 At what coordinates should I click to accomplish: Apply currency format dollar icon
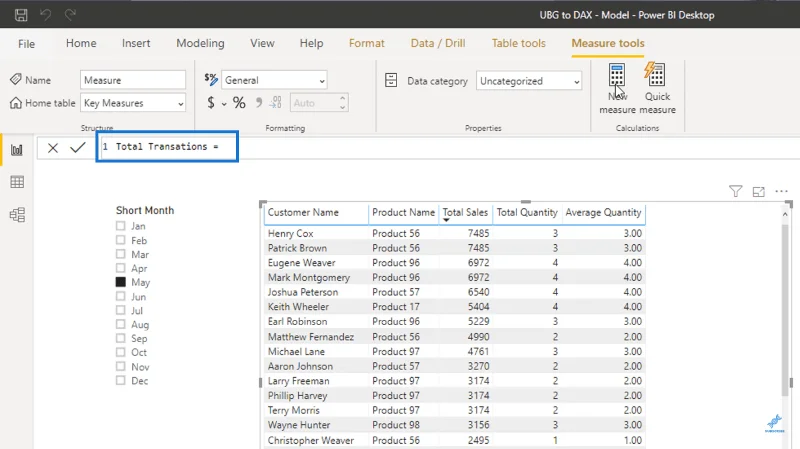pyautogui.click(x=211, y=103)
